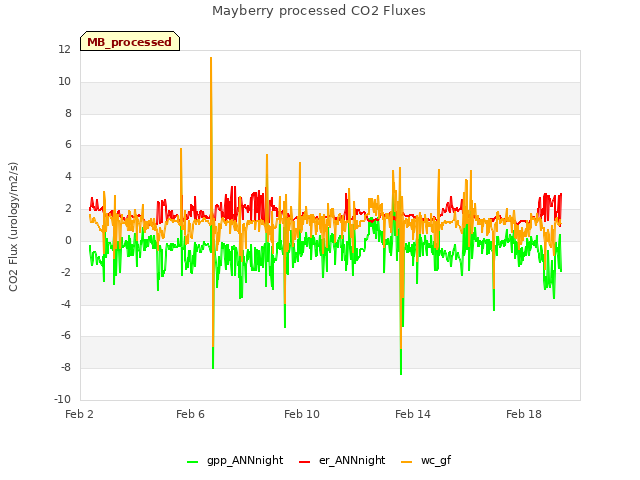Click the y-axis value -8
The height and width of the screenshot is (480, 640).
click(66, 367)
